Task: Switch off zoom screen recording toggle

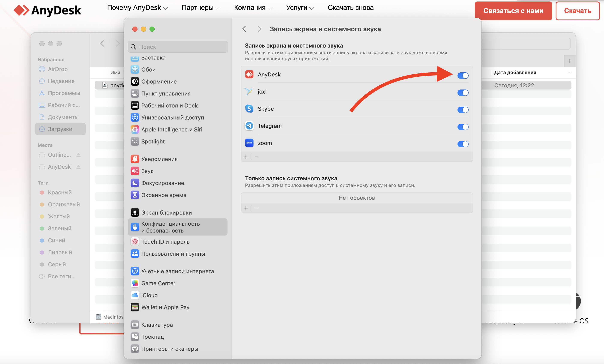Action: (x=463, y=144)
